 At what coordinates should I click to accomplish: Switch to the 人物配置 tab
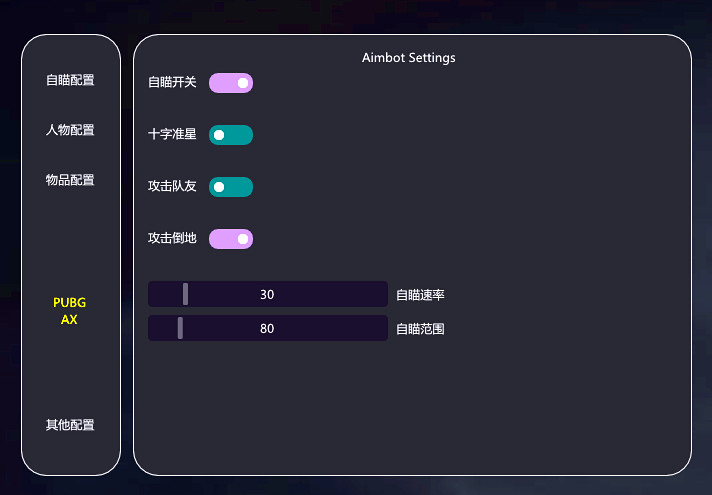70,130
